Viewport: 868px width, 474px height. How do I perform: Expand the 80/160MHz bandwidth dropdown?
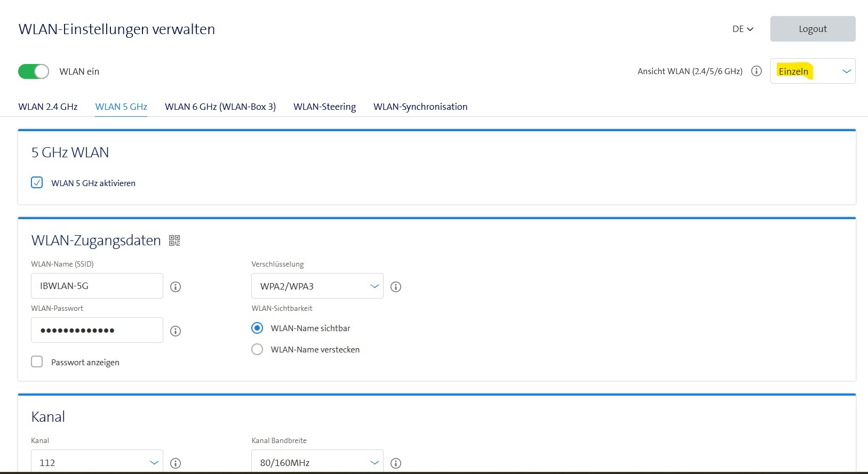pyautogui.click(x=317, y=462)
